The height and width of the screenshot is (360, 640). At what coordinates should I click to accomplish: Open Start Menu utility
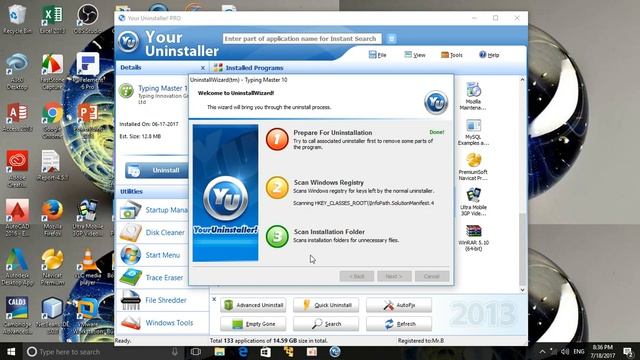[x=150, y=255]
